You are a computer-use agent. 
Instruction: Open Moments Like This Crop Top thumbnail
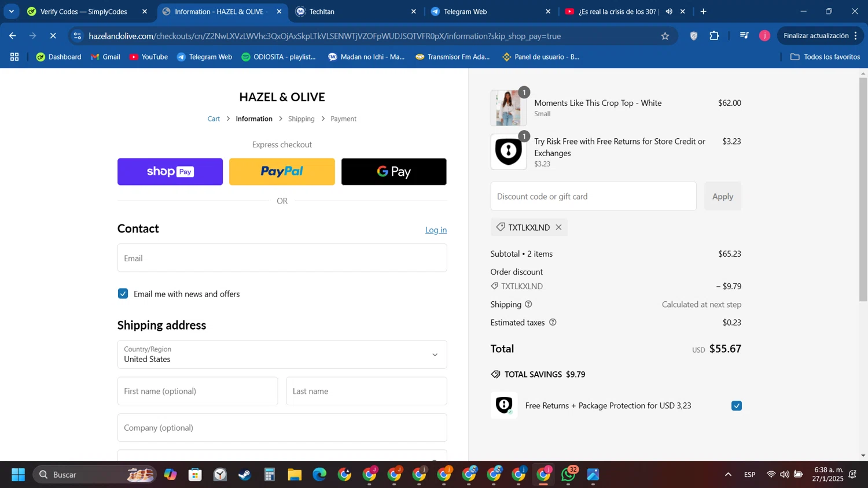click(508, 108)
